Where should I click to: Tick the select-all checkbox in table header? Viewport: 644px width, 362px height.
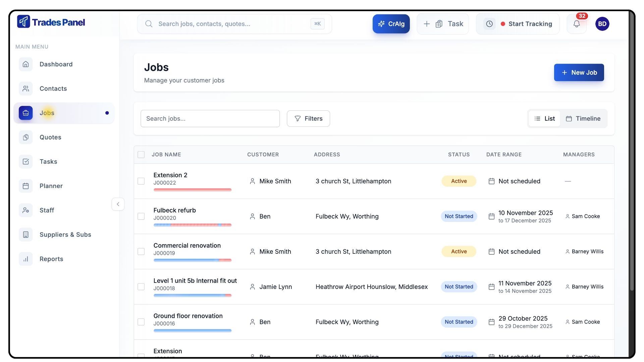click(141, 155)
